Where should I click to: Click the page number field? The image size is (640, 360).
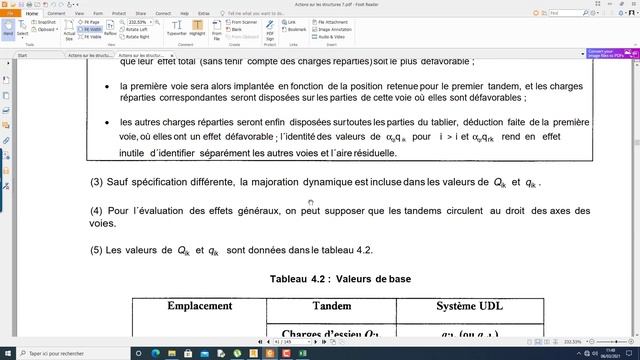[291, 342]
